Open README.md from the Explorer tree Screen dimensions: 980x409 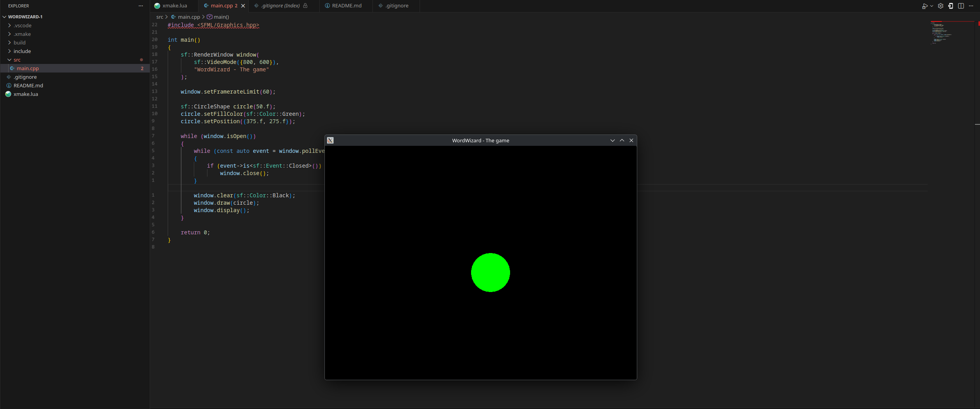(x=28, y=85)
